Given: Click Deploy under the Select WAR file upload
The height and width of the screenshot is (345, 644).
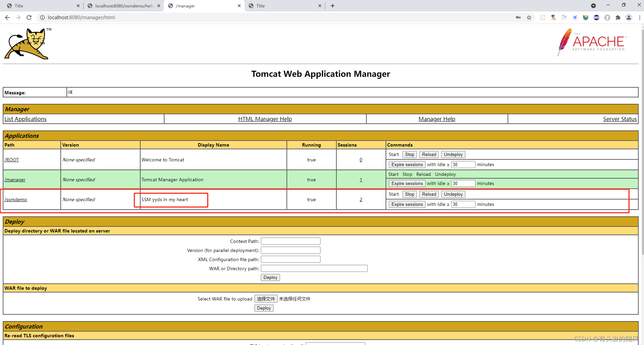Looking at the screenshot, I should [264, 308].
